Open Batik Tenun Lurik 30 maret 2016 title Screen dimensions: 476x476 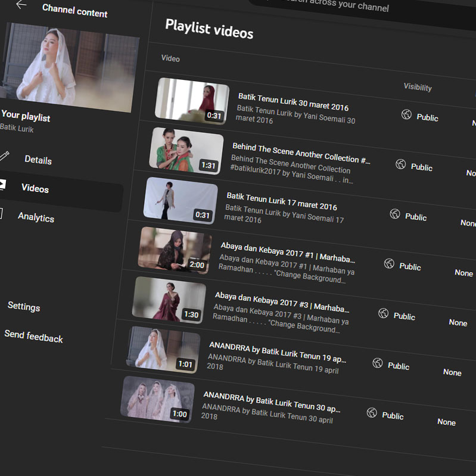293,102
